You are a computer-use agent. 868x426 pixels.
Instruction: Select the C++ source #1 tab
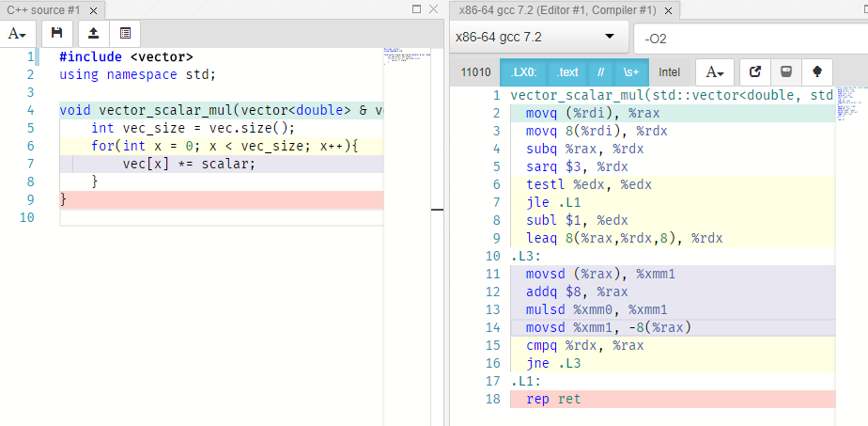[x=43, y=10]
